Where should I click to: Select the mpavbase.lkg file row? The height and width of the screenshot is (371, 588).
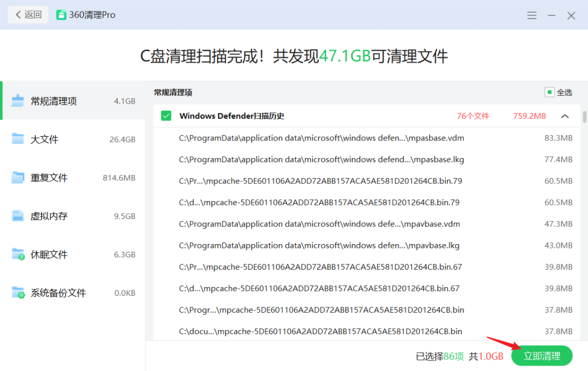(x=367, y=246)
